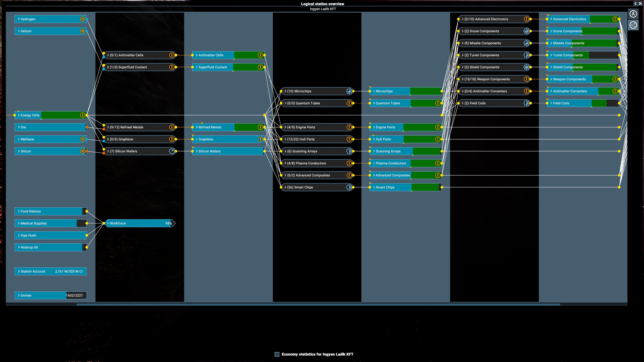
Task: Click the error icon on Methane storage
Action: (x=83, y=139)
